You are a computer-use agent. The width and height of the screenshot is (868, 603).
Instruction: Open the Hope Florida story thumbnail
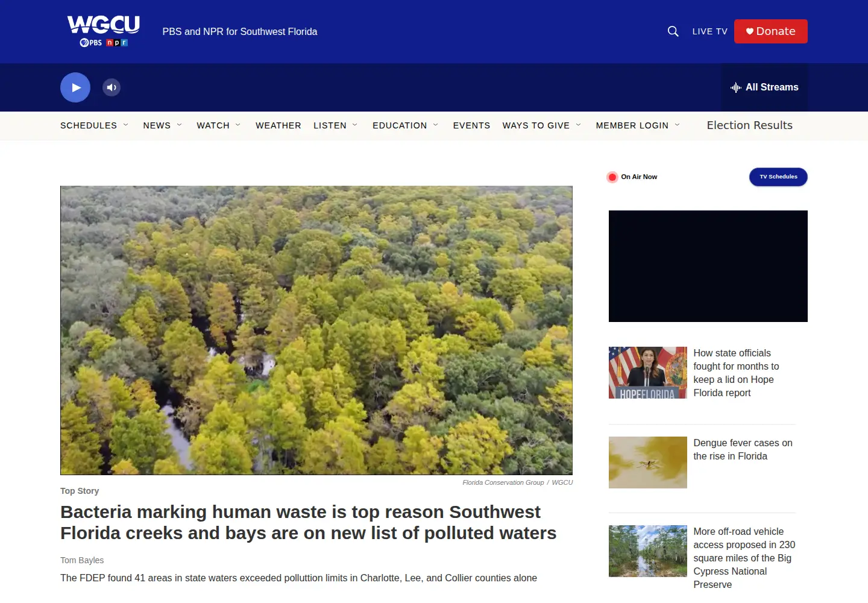(648, 373)
